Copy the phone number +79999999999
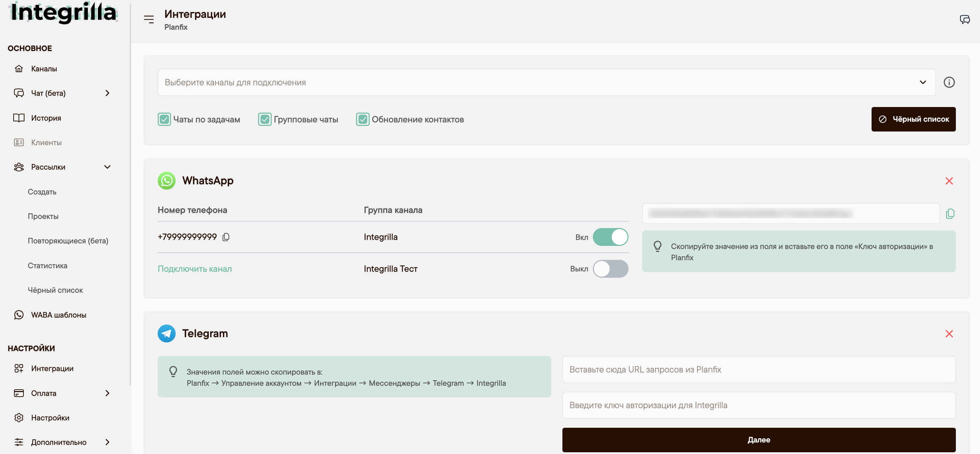The height and width of the screenshot is (454, 980). [x=226, y=237]
